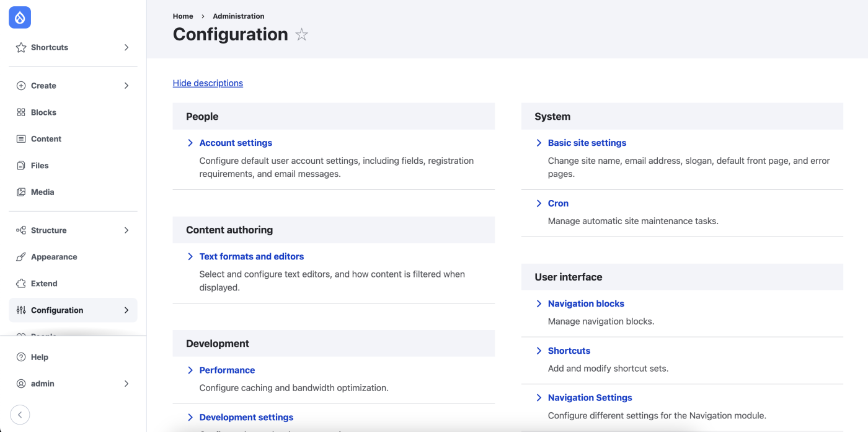Select Configuration in the sidebar menu
The width and height of the screenshot is (868, 432).
click(x=57, y=310)
